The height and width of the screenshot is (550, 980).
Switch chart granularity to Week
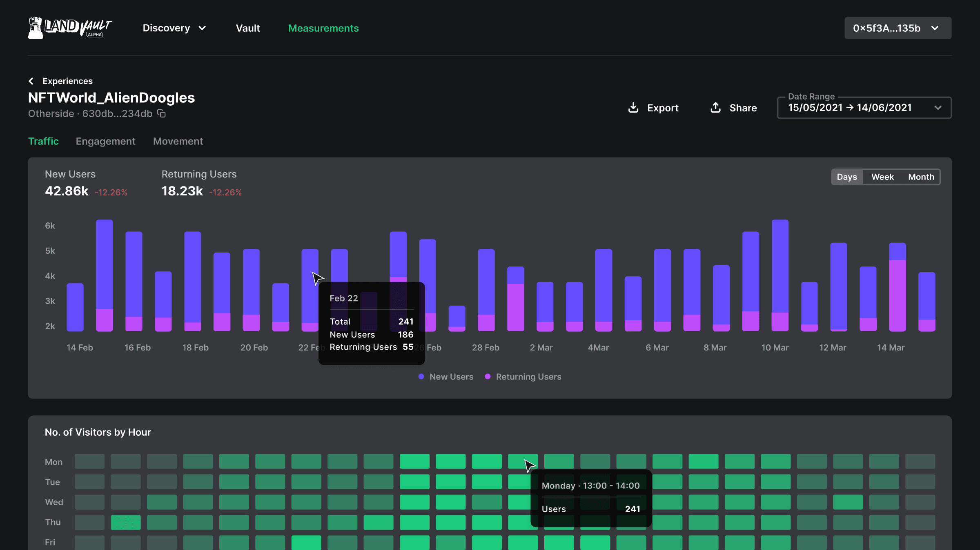pos(882,177)
